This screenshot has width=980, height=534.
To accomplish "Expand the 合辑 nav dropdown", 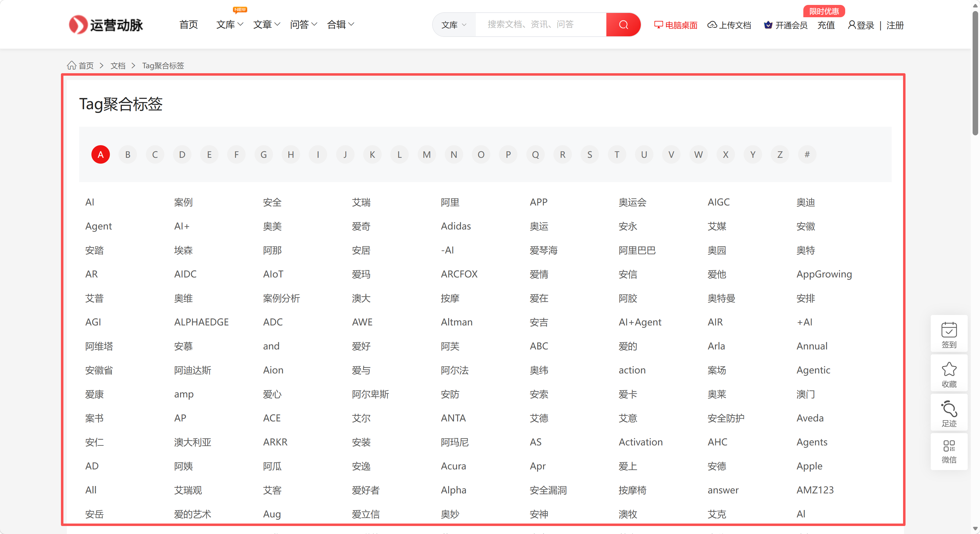I will click(x=340, y=25).
